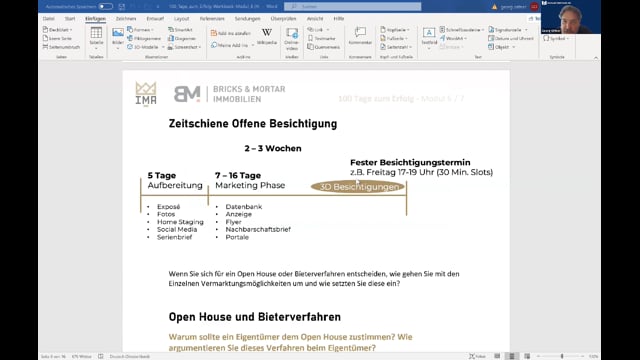Switch to Lesemodus view in status bar
Image resolution: width=640 pixels, height=360 pixels.
point(497,356)
